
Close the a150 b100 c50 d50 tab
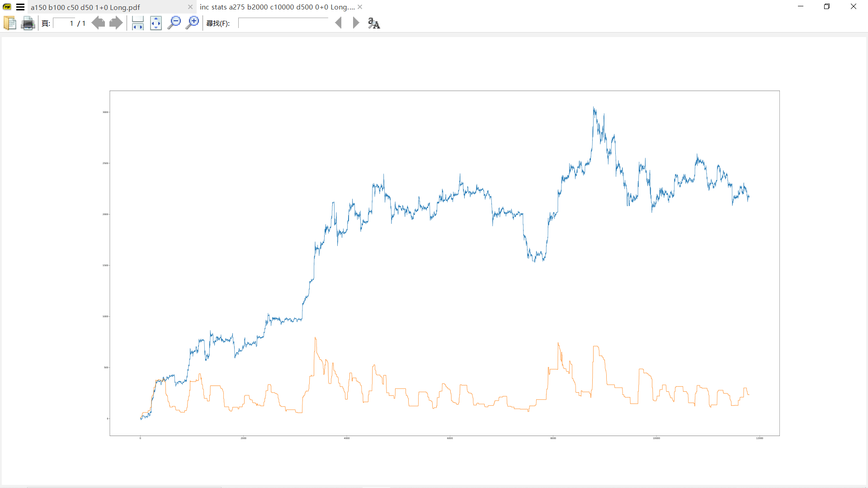click(190, 7)
